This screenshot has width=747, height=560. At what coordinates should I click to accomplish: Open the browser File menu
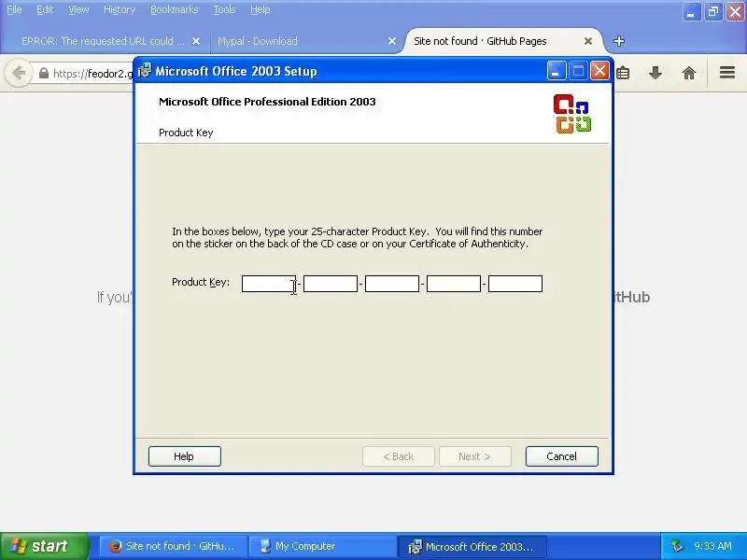14,9
